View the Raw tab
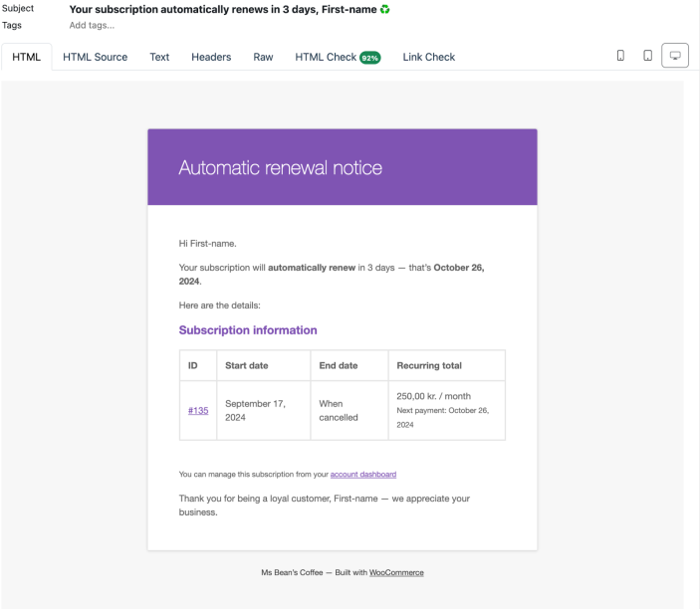Viewport: 700px width, 609px height. (263, 57)
